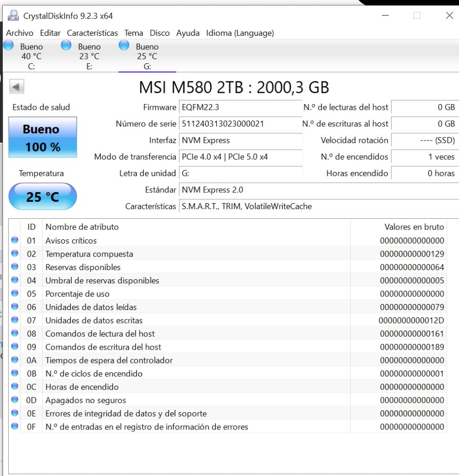Image resolution: width=459 pixels, height=476 pixels.
Task: Click the Letra de unidad field G:
Action: [240, 173]
